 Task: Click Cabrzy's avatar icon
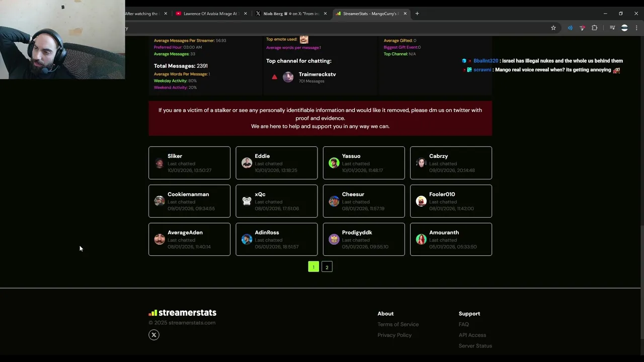pos(421,163)
